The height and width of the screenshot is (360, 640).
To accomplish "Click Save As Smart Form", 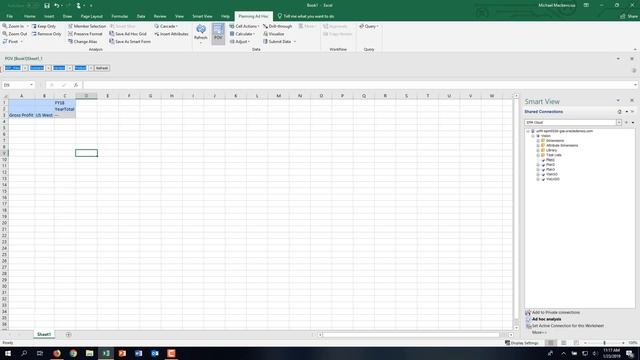I will click(x=130, y=42).
